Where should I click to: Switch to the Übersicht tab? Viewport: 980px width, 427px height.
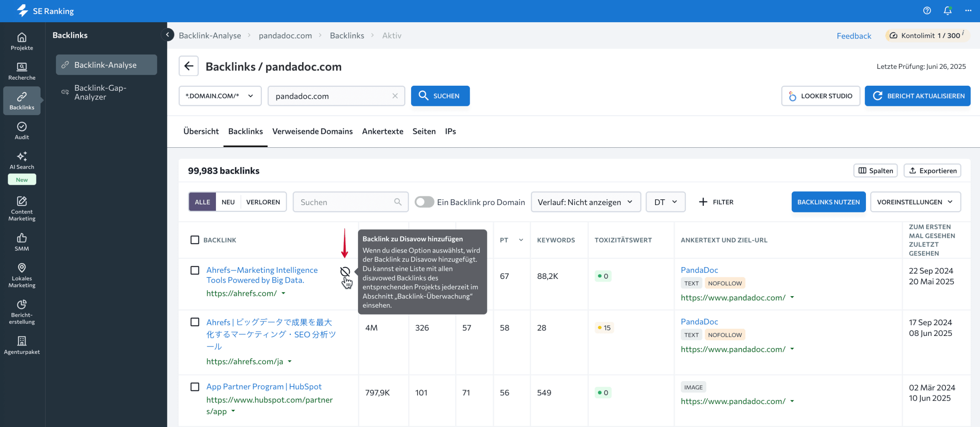[x=201, y=131]
